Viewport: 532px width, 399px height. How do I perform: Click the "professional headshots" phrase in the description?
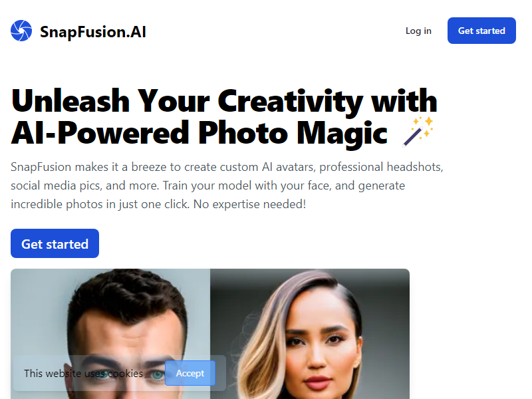381,167
